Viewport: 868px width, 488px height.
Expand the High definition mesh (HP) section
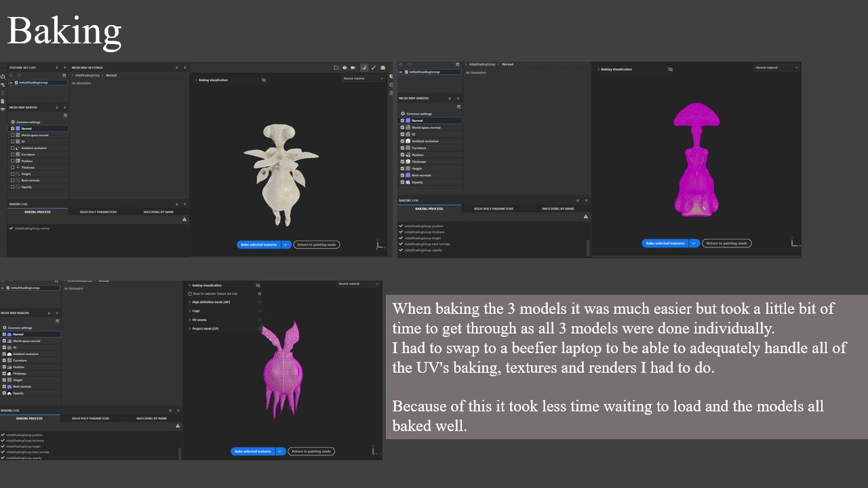pyautogui.click(x=190, y=302)
